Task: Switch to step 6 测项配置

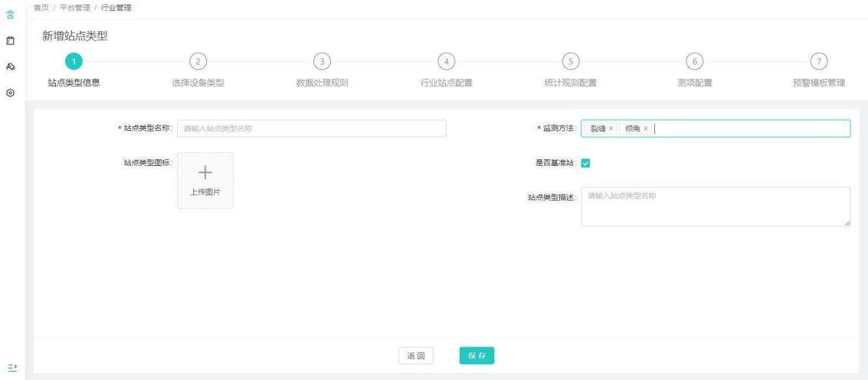Action: point(694,61)
